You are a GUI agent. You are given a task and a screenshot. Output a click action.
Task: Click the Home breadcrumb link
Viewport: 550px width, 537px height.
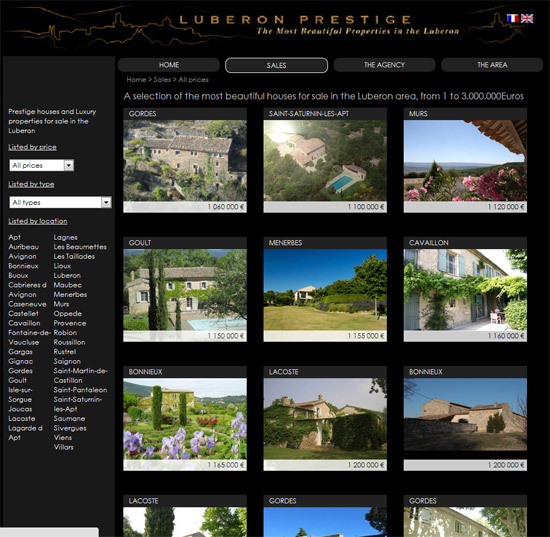[136, 80]
